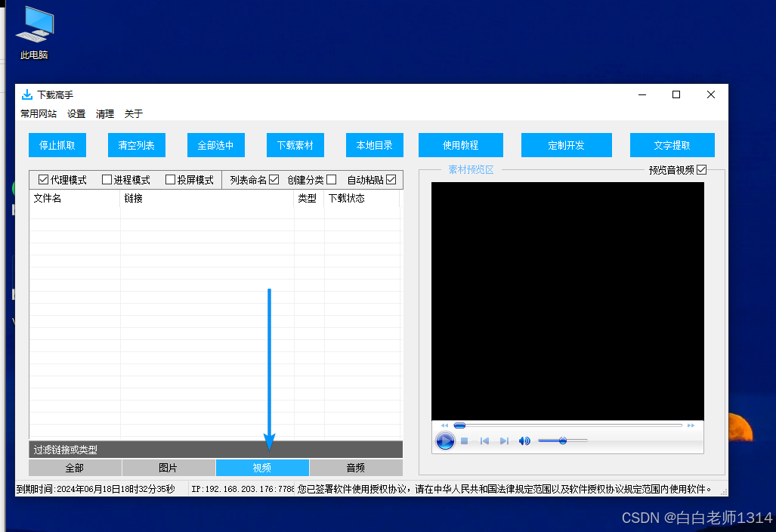This screenshot has width=776, height=532.
Task: Open 本地目录 button
Action: tap(375, 145)
